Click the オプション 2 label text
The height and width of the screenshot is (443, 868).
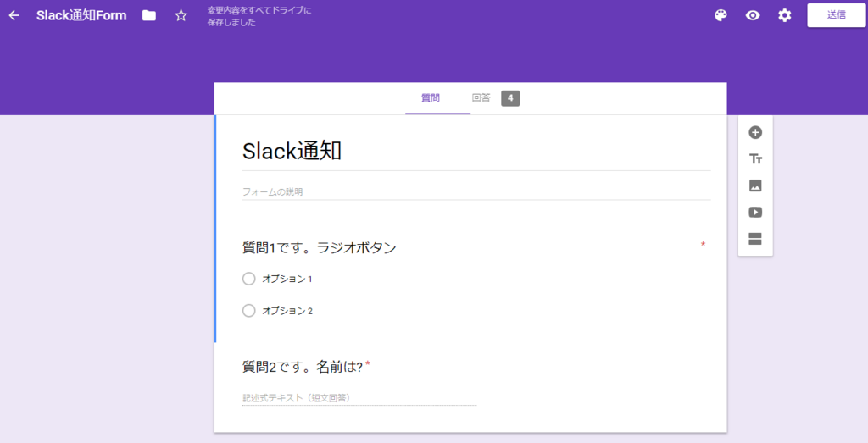coord(287,311)
